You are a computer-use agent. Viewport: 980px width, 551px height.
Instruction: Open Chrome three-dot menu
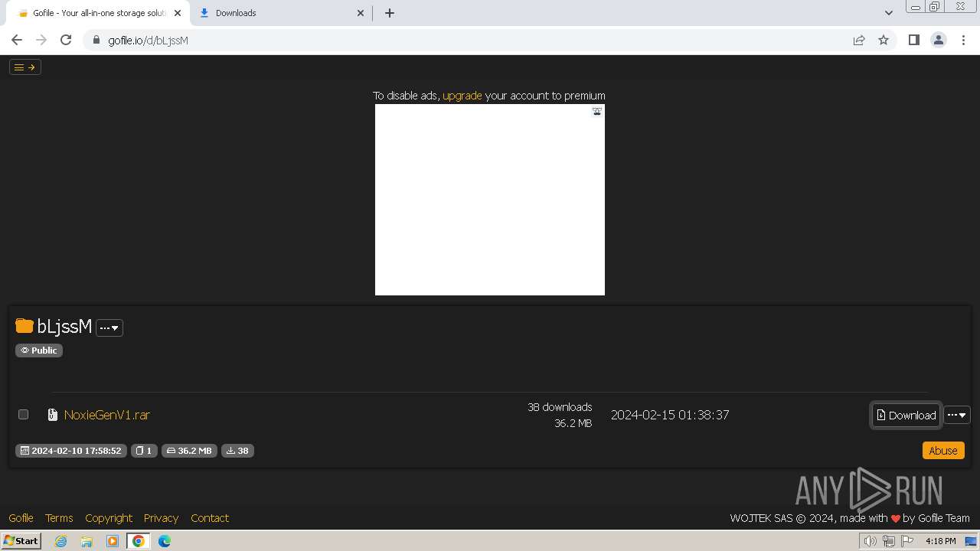click(x=963, y=40)
